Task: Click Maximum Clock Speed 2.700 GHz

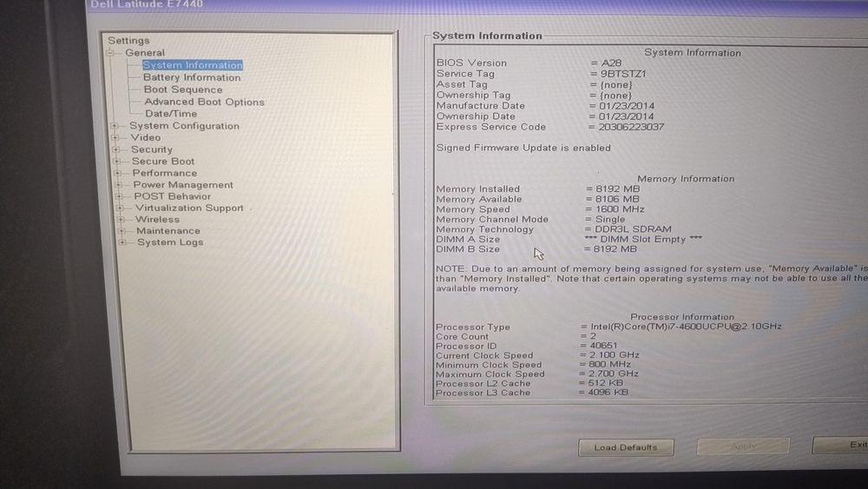Action: pos(614,373)
